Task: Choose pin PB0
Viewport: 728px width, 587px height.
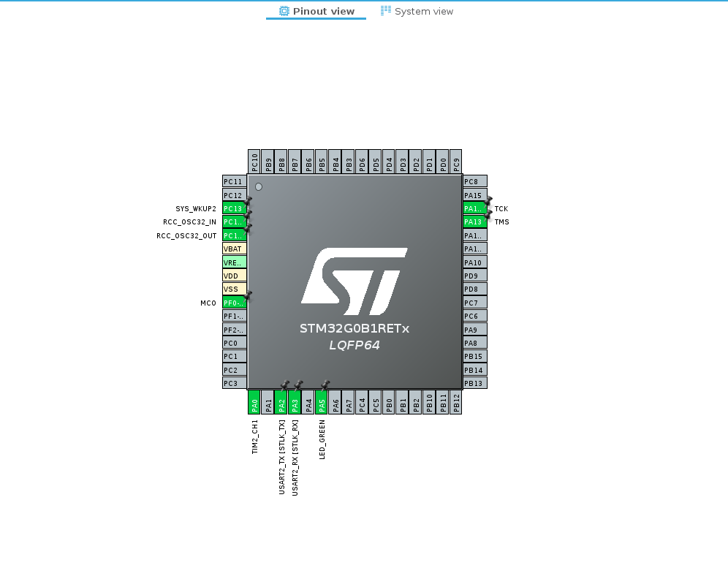Action: [x=389, y=402]
